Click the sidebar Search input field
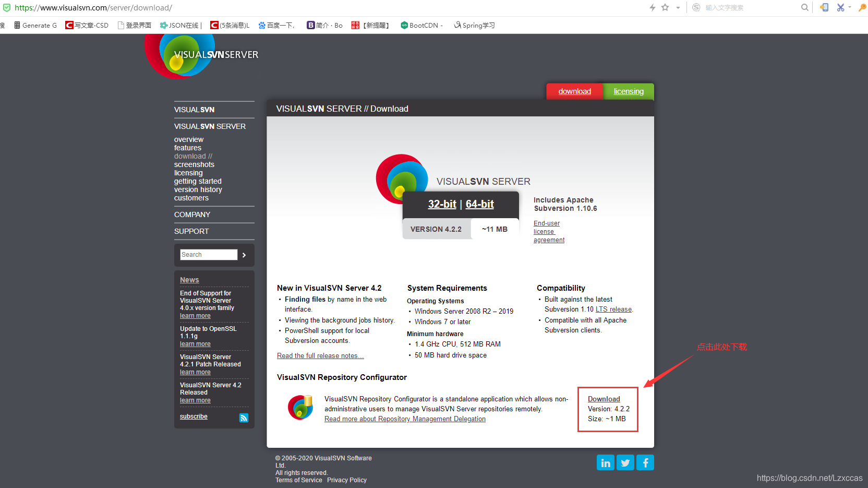Screen dimensions: 868x488 click(x=209, y=255)
